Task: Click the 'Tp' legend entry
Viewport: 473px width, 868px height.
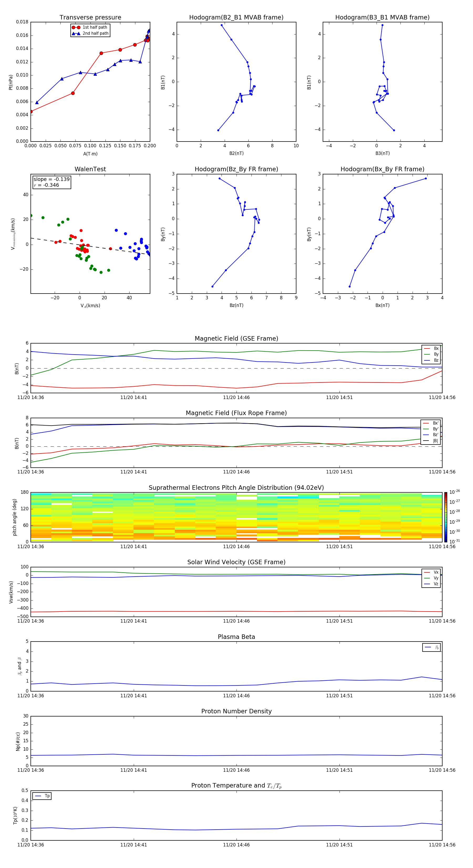Action: [42, 796]
